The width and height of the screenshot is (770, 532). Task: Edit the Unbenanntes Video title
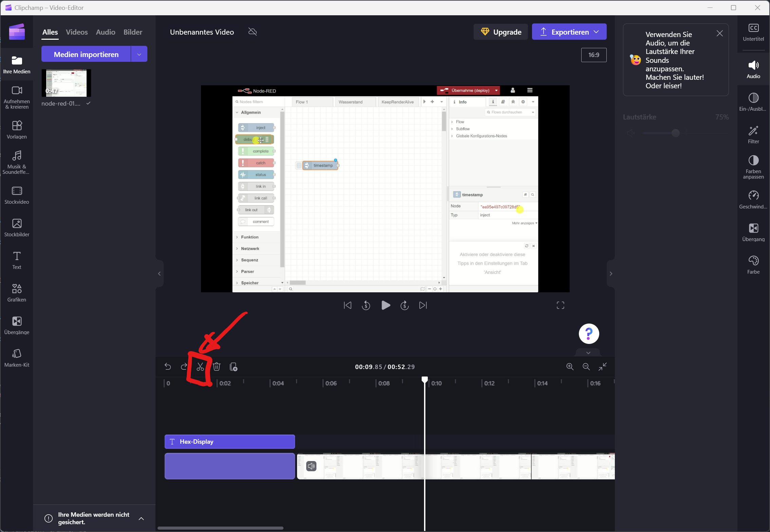click(202, 32)
